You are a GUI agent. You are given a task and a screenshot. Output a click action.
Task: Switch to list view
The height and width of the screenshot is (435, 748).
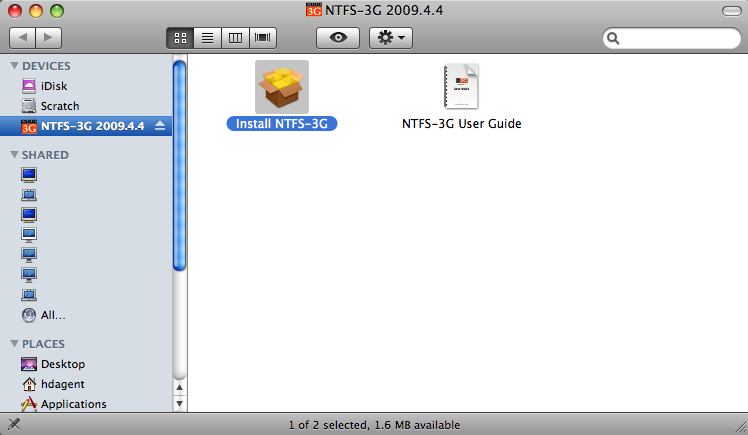pos(208,38)
